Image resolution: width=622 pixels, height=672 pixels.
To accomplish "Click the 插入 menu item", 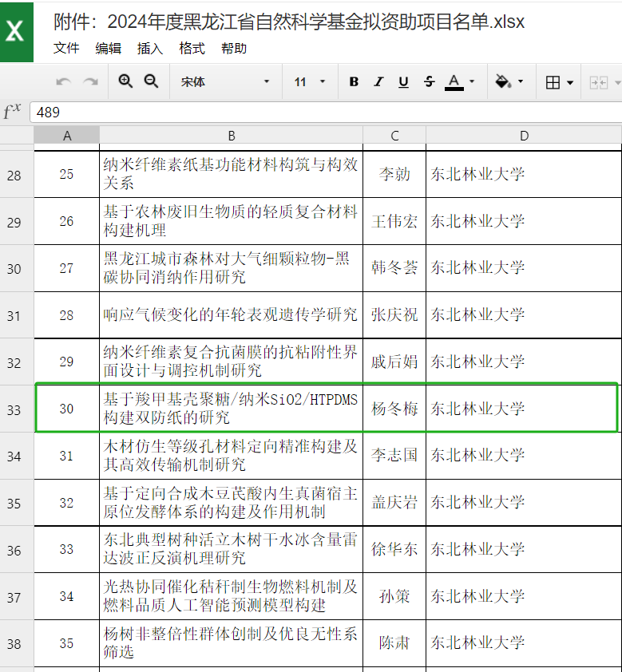I will [x=150, y=49].
